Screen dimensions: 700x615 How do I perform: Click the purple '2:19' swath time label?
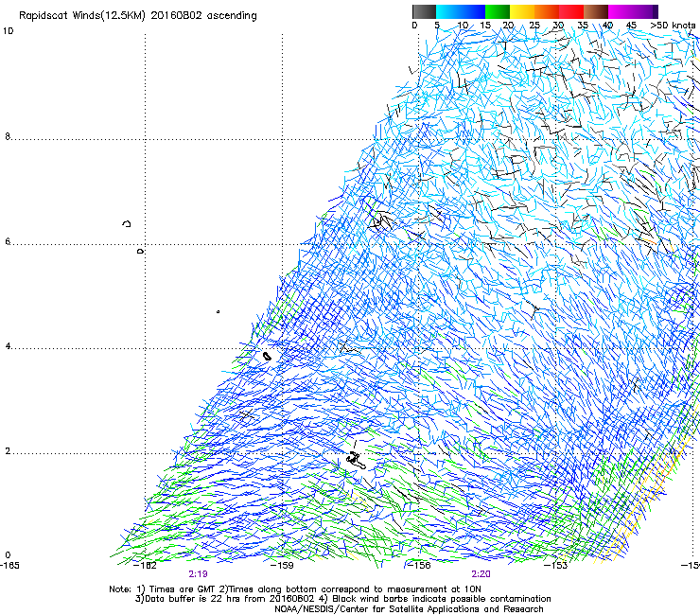pyautogui.click(x=198, y=574)
